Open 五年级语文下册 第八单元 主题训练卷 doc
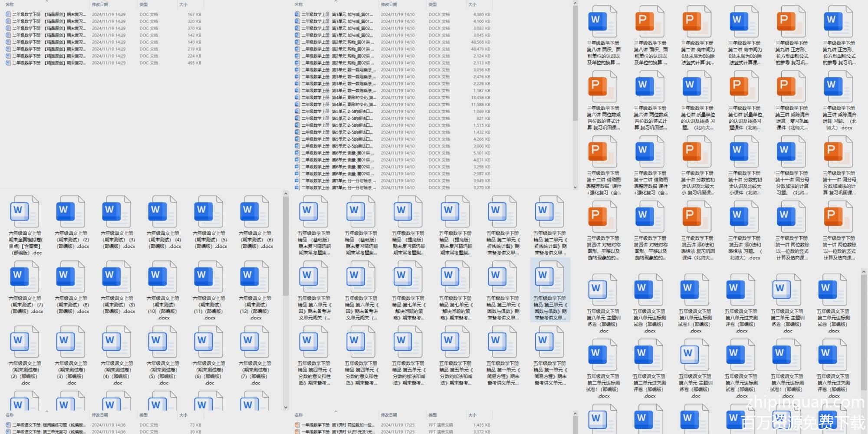 pyautogui.click(x=603, y=290)
